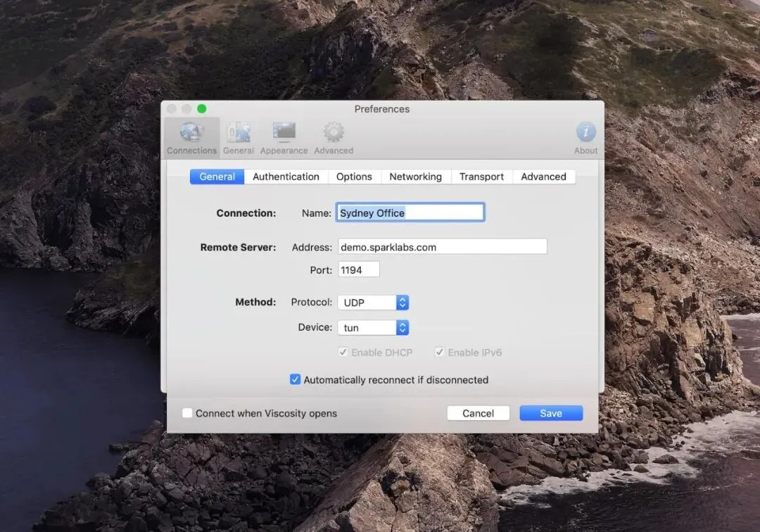The height and width of the screenshot is (532, 760).
Task: Select the General connection tab
Action: 217,177
